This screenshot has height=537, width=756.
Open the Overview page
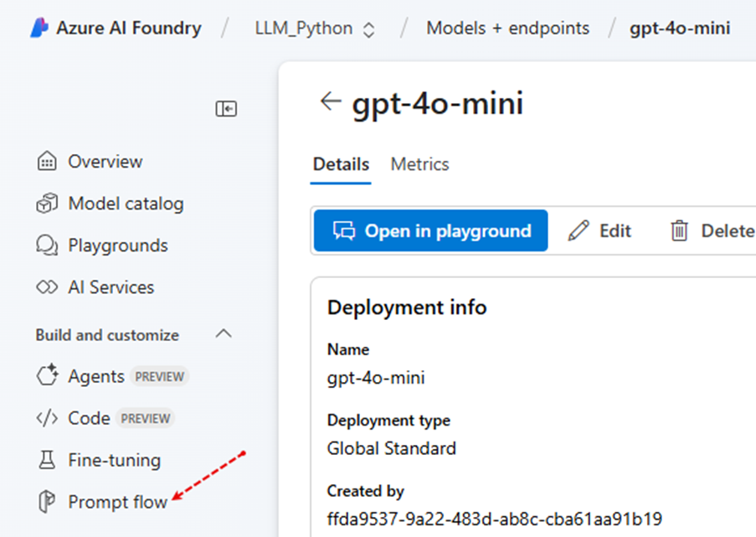105,162
